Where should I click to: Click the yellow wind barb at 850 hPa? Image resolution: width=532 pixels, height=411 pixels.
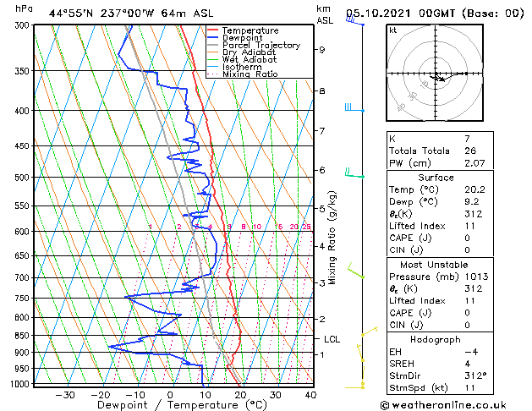370,332
